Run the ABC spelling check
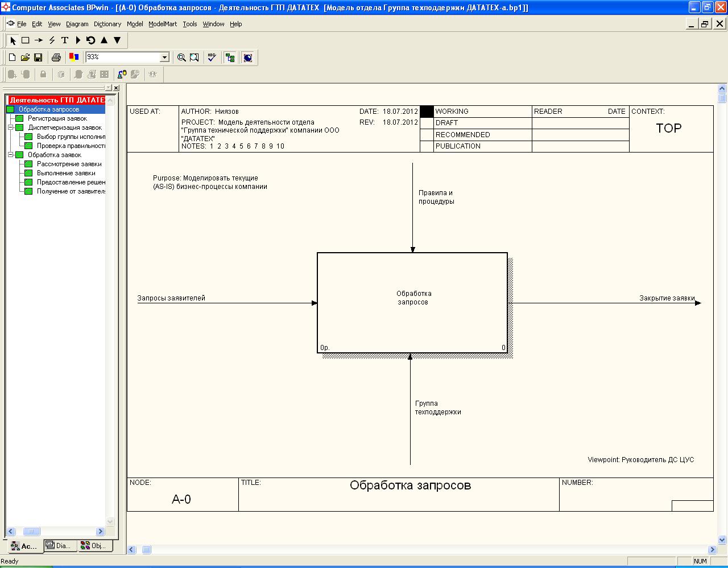Viewport: 728px width, 568px height. tap(212, 57)
